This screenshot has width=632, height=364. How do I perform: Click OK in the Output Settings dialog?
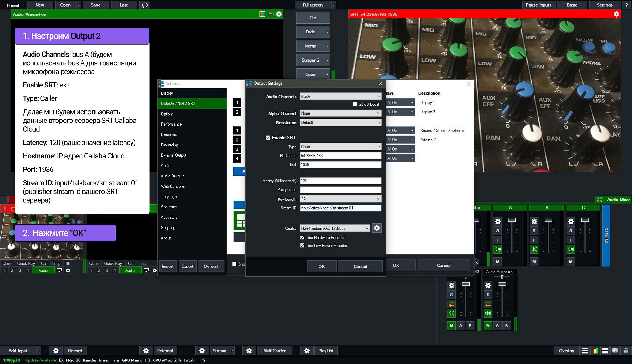click(x=321, y=266)
